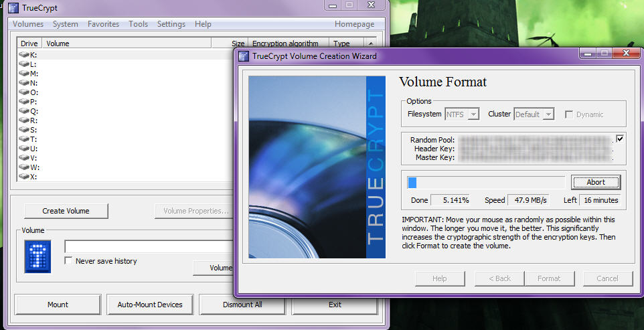Click the TrueCrypt disc banner image
The width and height of the screenshot is (644, 330).
(317, 167)
